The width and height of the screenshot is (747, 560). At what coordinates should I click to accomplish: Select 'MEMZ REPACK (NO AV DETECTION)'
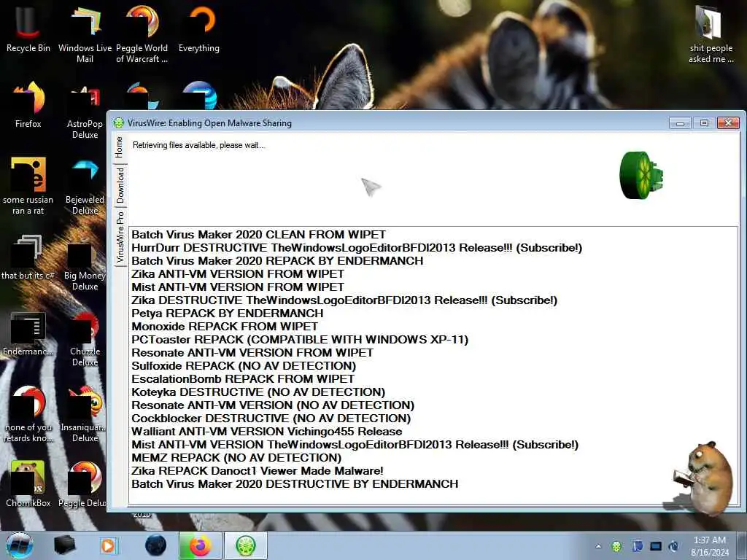click(236, 458)
